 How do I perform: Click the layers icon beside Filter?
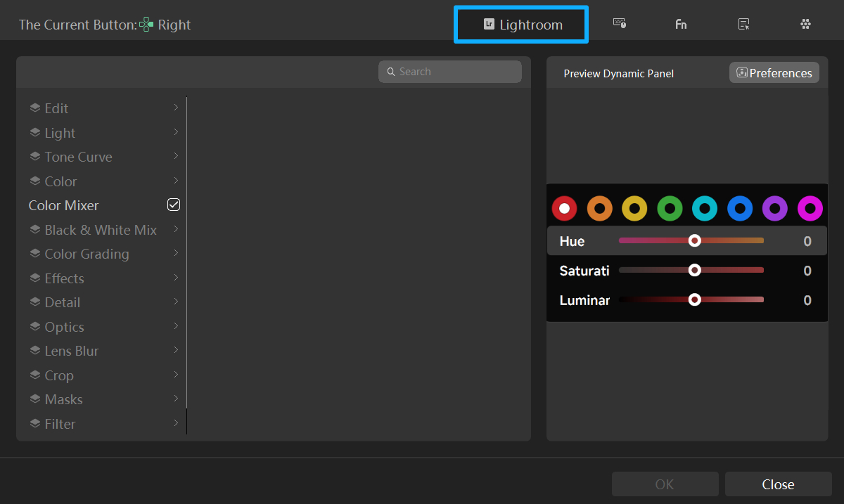[34, 423]
